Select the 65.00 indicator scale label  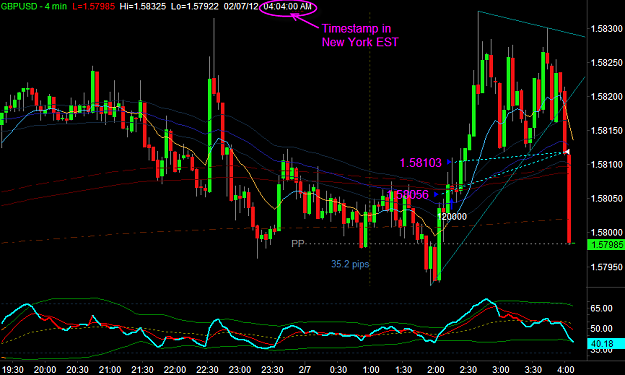coord(601,308)
